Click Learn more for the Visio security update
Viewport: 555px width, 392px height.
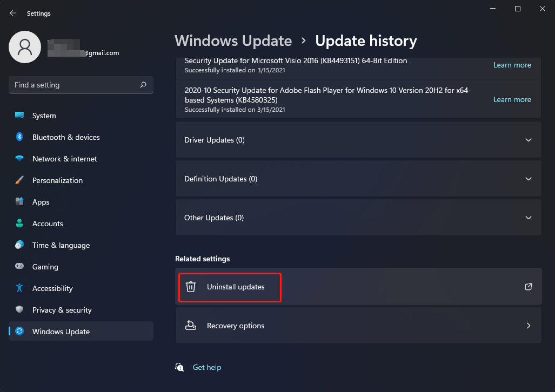[512, 64]
